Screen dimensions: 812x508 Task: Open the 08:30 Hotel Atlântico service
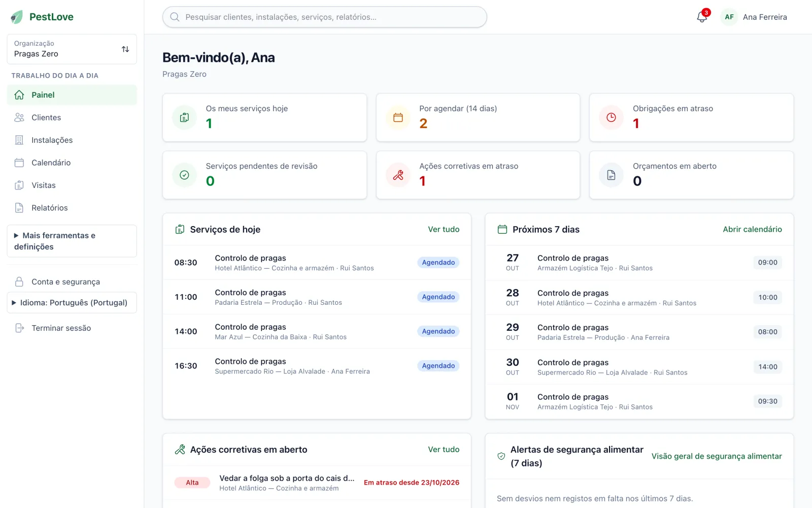pyautogui.click(x=317, y=263)
